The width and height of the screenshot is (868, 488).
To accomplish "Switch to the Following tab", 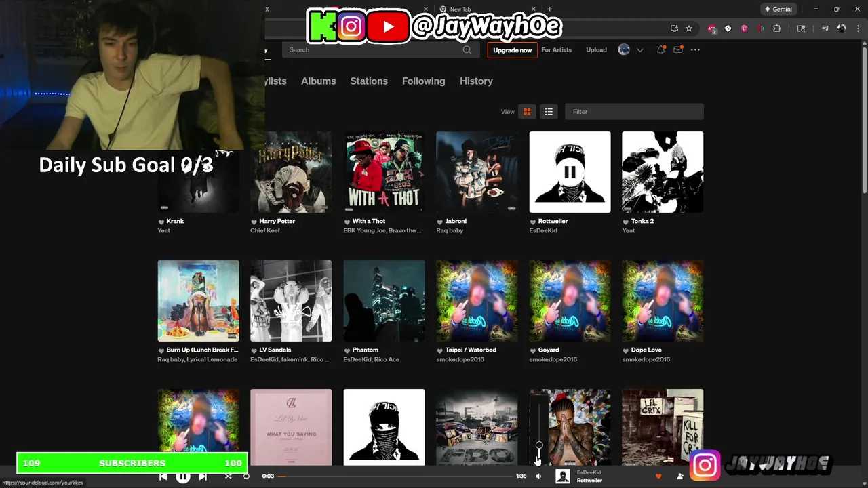I will pos(424,81).
